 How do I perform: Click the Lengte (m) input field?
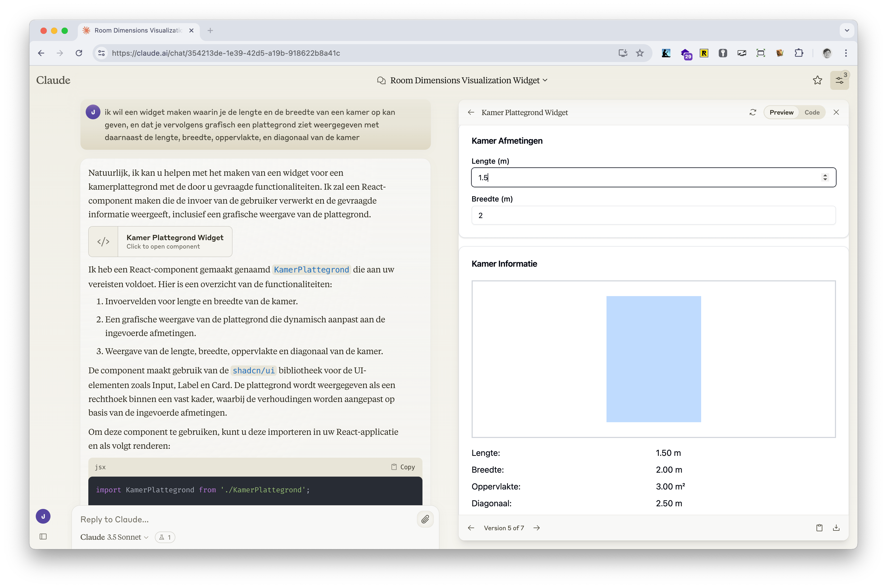pyautogui.click(x=654, y=177)
